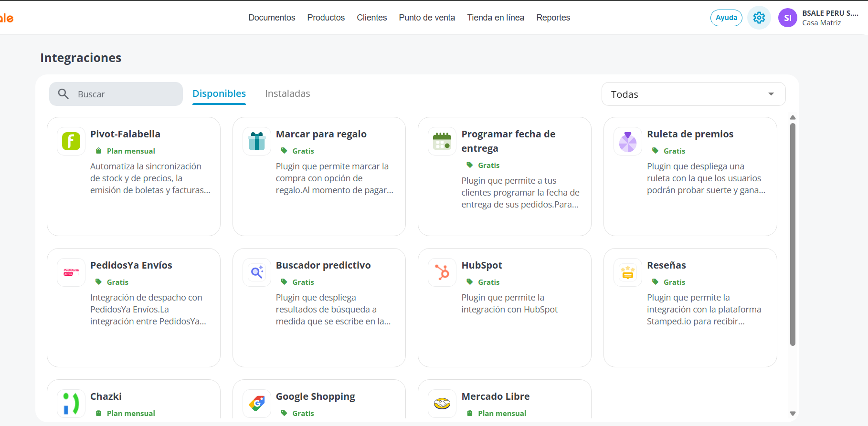Click the Pivot-Falabella green logo

pos(71,141)
